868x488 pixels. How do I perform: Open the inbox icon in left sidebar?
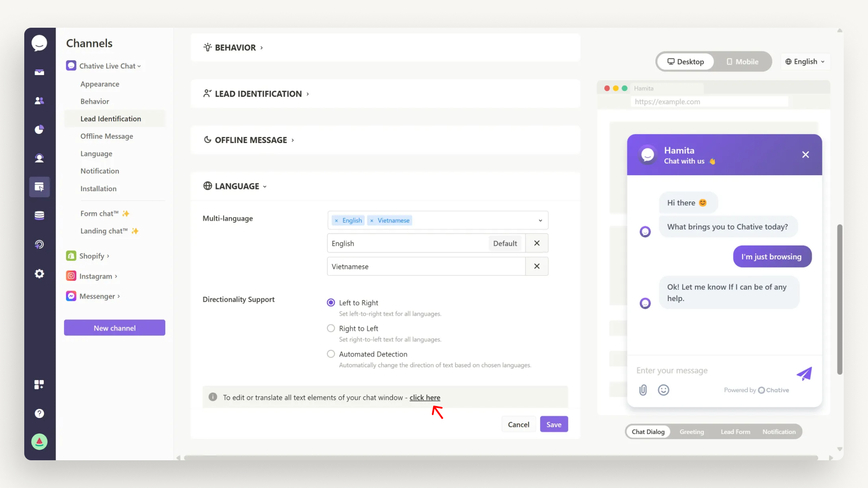tap(39, 72)
